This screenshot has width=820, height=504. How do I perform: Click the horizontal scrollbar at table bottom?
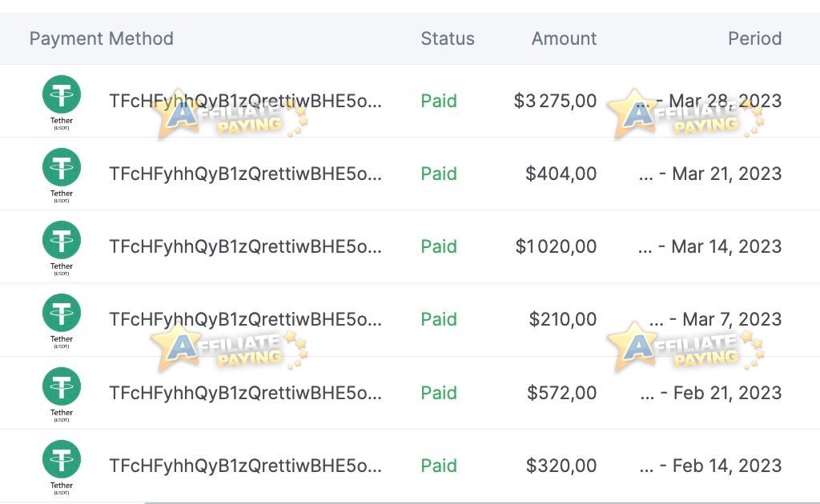tap(481, 502)
